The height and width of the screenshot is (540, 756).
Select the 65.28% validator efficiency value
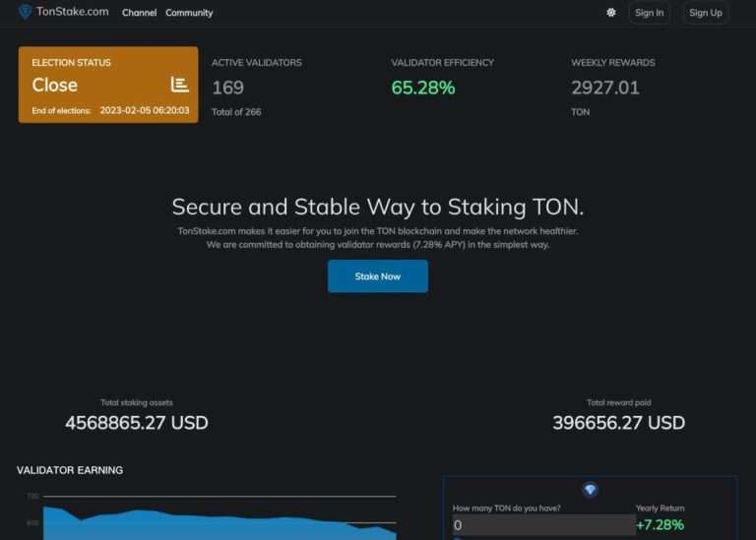(x=423, y=88)
